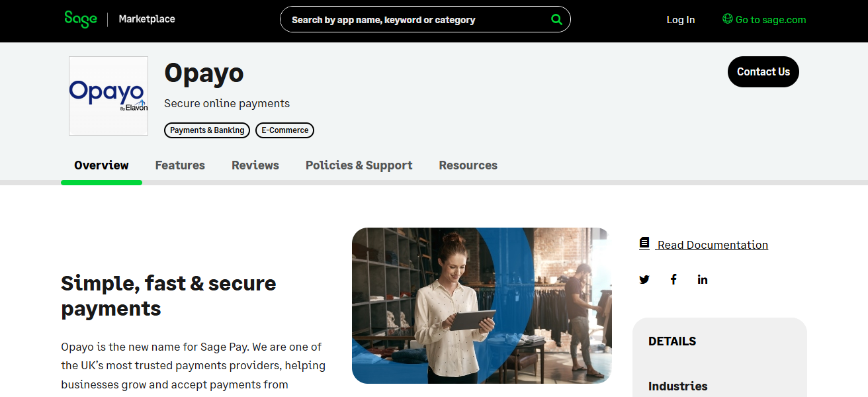868x397 pixels.
Task: Click the Contact Us button
Action: click(x=763, y=71)
